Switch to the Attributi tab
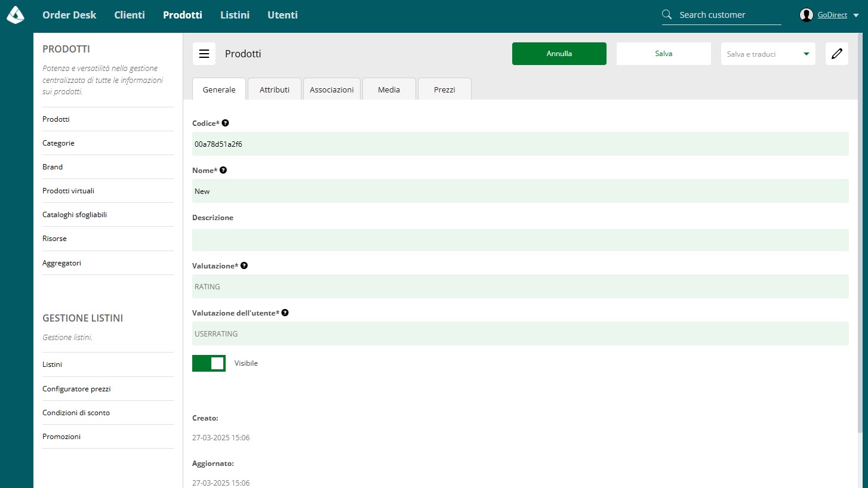 click(x=275, y=89)
